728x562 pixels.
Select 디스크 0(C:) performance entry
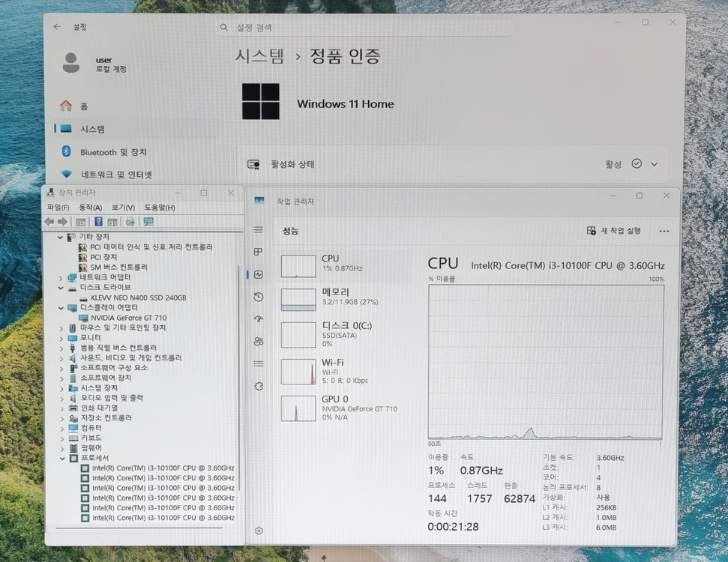[343, 334]
